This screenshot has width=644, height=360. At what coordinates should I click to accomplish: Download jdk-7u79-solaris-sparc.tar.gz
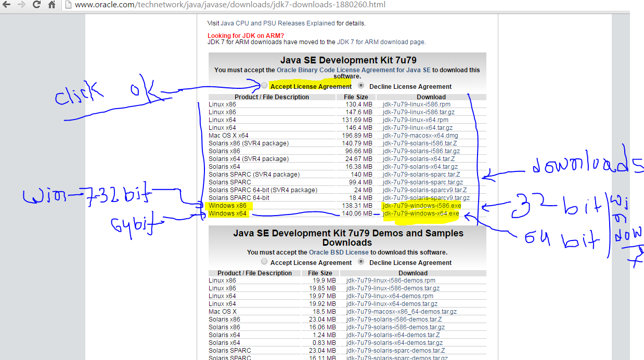point(422,182)
